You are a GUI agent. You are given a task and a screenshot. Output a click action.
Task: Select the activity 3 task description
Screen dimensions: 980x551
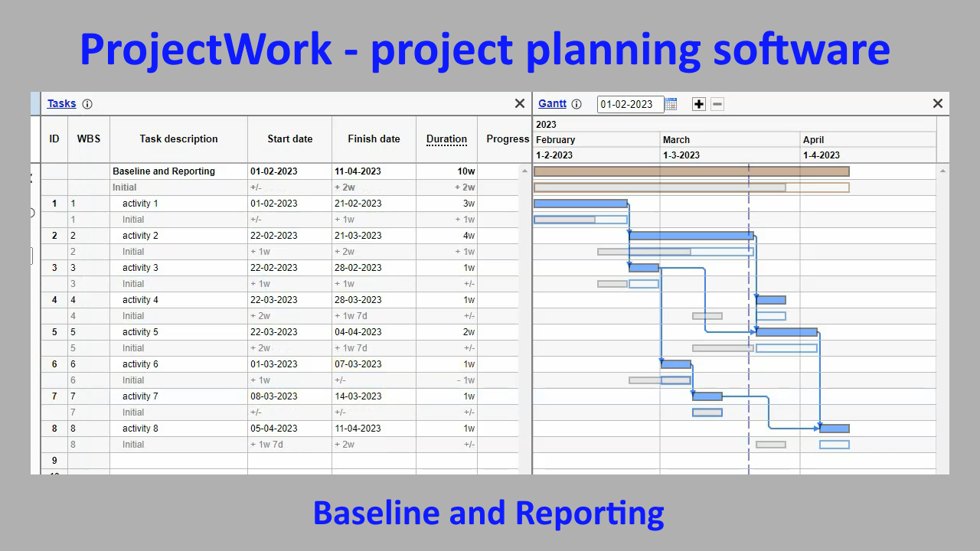pyautogui.click(x=140, y=268)
